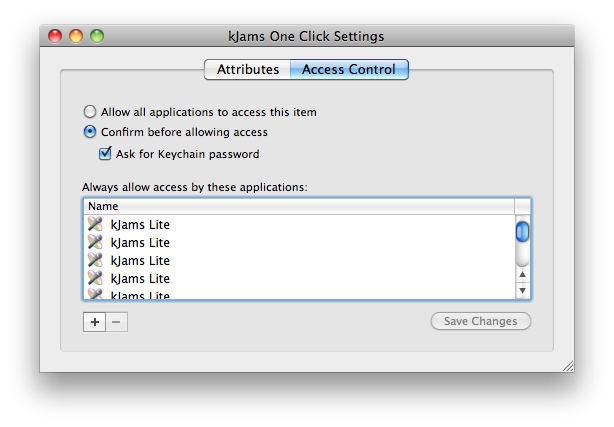Open the Access Control tab
The height and width of the screenshot is (427, 614).
click(348, 70)
